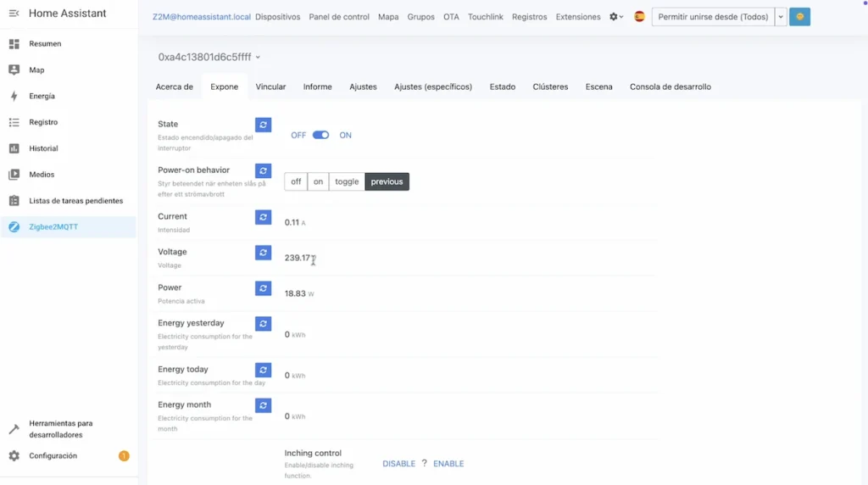This screenshot has width=868, height=485.
Task: Switch to Escena tab
Action: [599, 87]
